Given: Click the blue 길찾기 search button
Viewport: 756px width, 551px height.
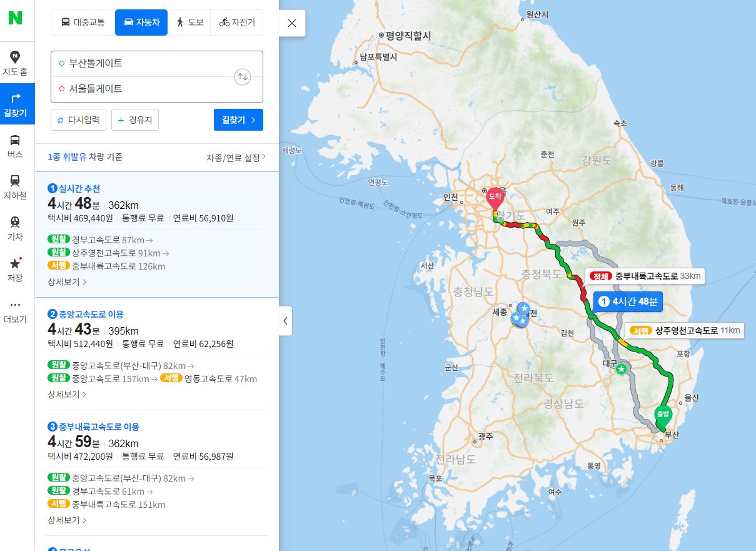Looking at the screenshot, I should [238, 120].
